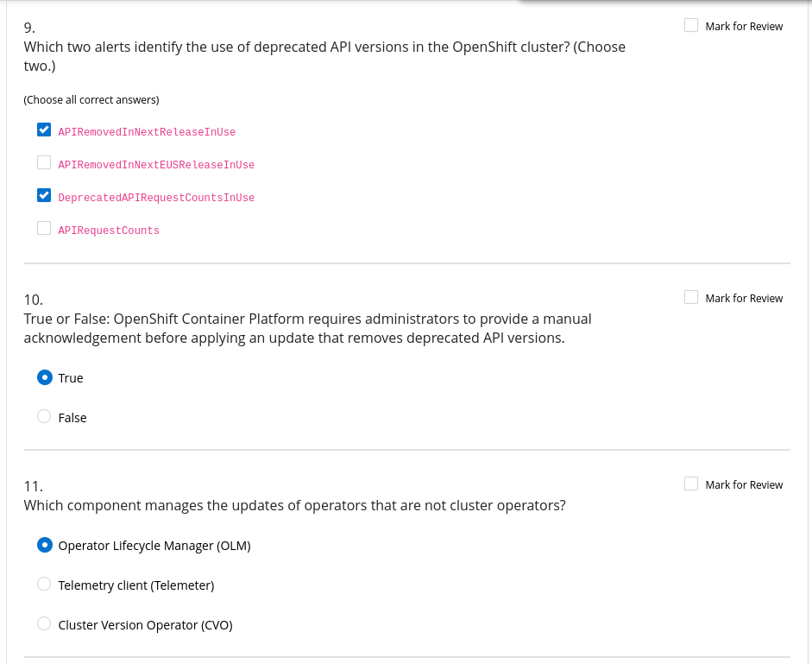
Task: Select the True radio button
Action: (45, 377)
